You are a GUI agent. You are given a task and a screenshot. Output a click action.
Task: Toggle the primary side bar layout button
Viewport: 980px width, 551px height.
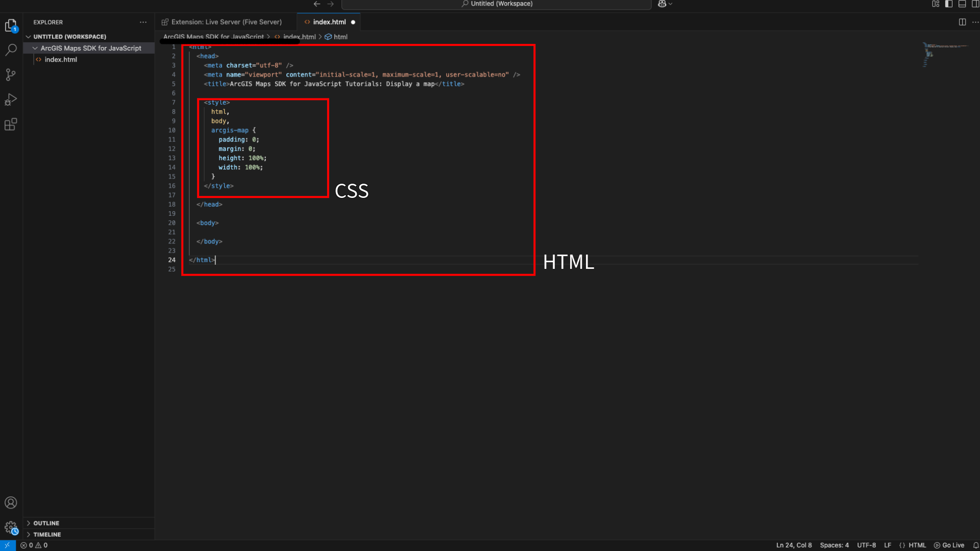949,4
